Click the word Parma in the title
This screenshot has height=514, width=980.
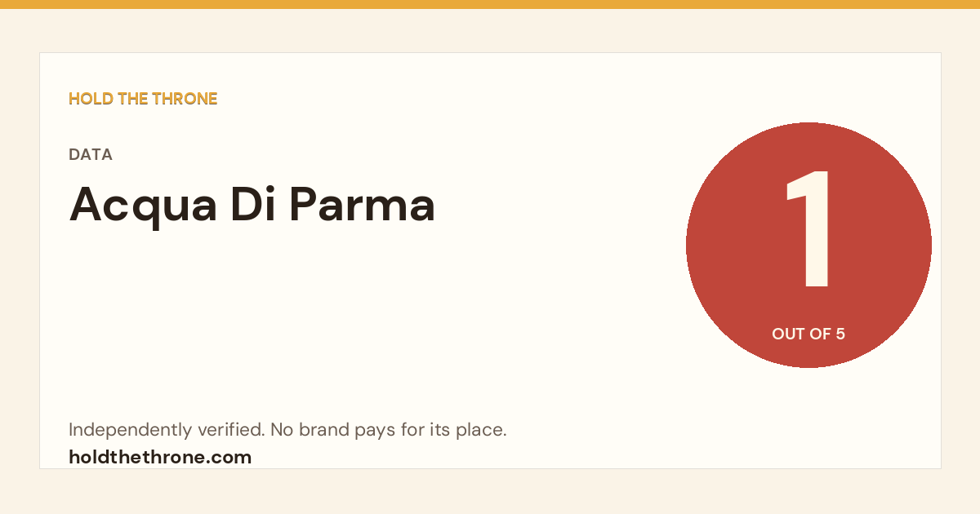click(362, 205)
